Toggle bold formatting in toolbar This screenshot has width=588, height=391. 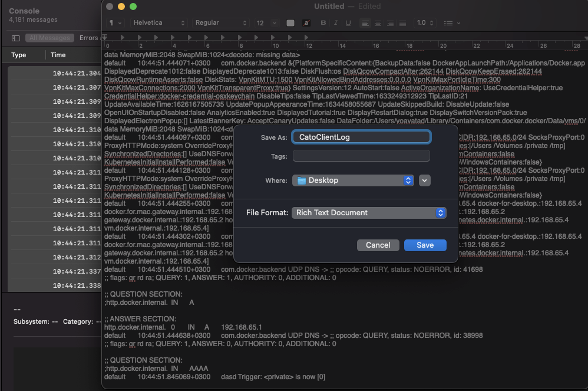323,23
